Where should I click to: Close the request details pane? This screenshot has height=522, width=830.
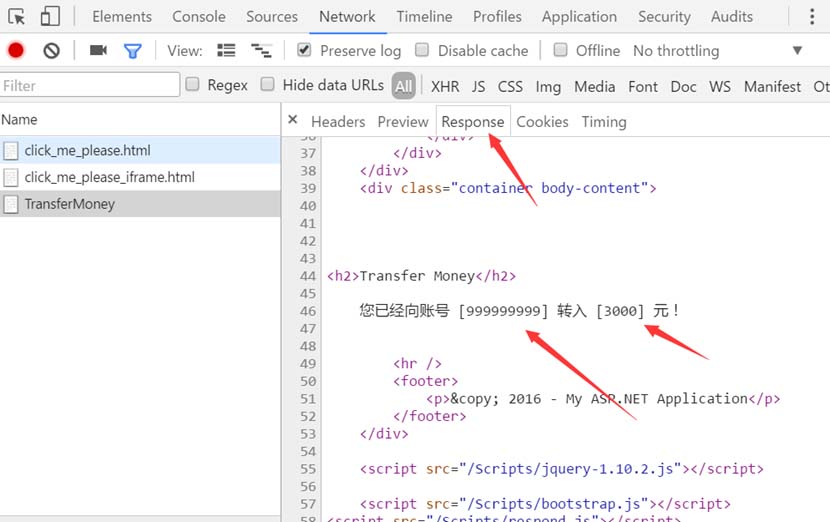[x=292, y=120]
